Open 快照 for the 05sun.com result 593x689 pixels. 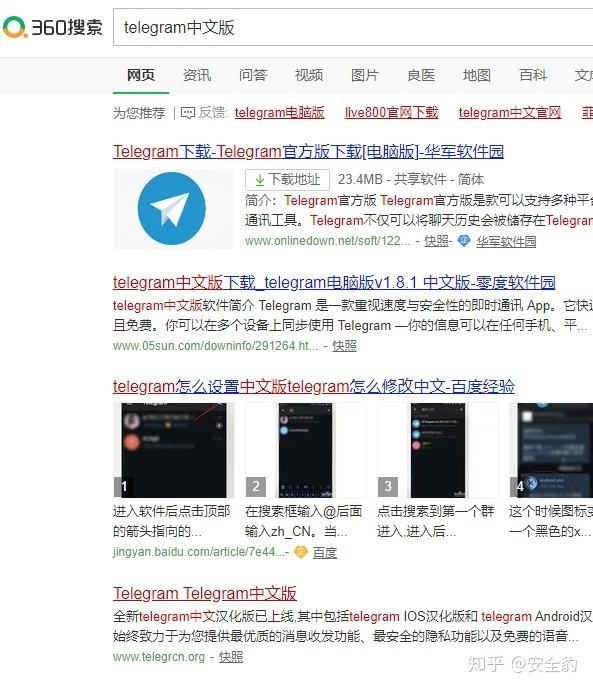pos(344,346)
